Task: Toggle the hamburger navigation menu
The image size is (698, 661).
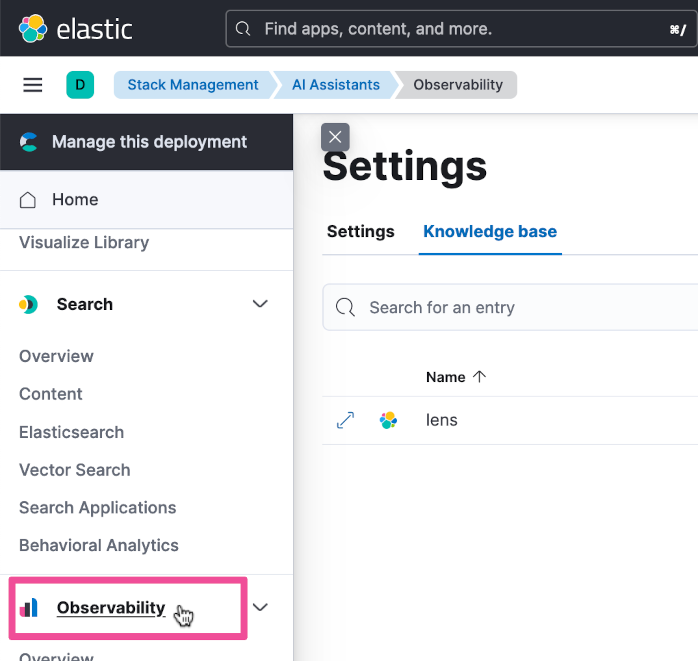Action: point(33,85)
